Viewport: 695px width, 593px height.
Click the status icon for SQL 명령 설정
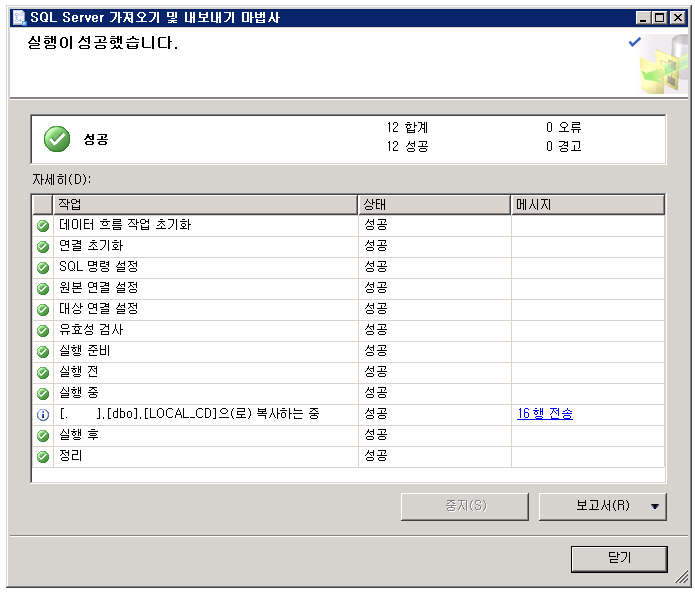click(43, 268)
